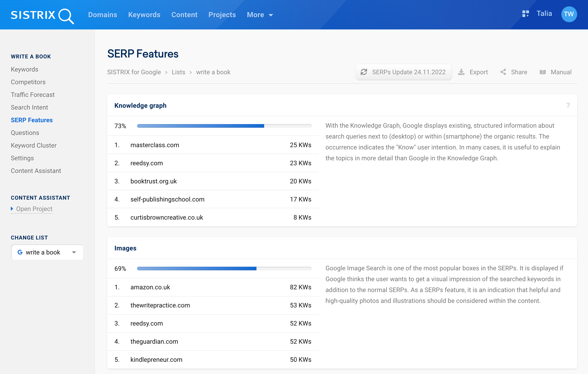Click the Share button label
Viewport: 588px width, 374px height.
519,72
